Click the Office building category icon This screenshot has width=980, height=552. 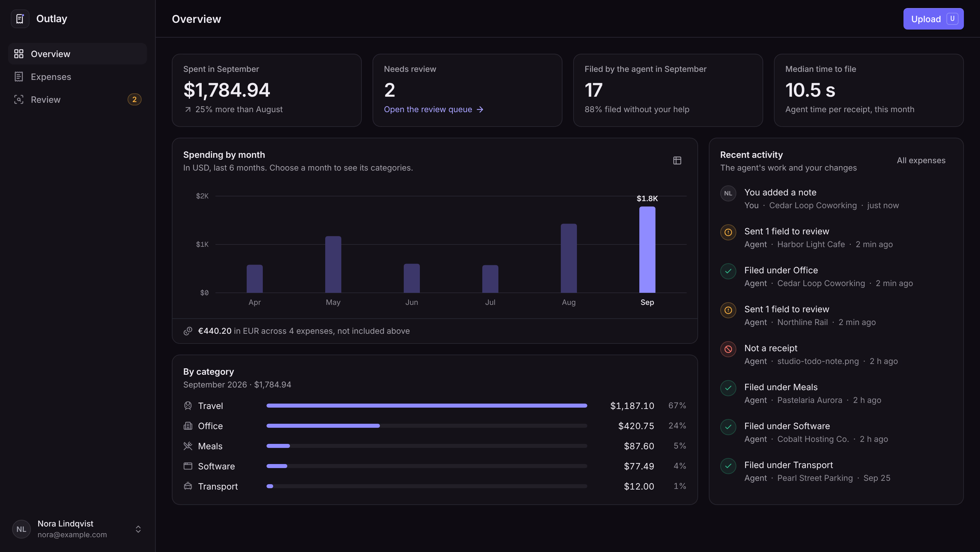coord(188,426)
